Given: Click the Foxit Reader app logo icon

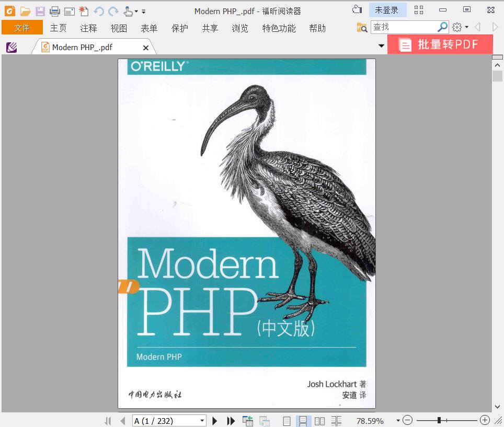Looking at the screenshot, I should [x=9, y=11].
